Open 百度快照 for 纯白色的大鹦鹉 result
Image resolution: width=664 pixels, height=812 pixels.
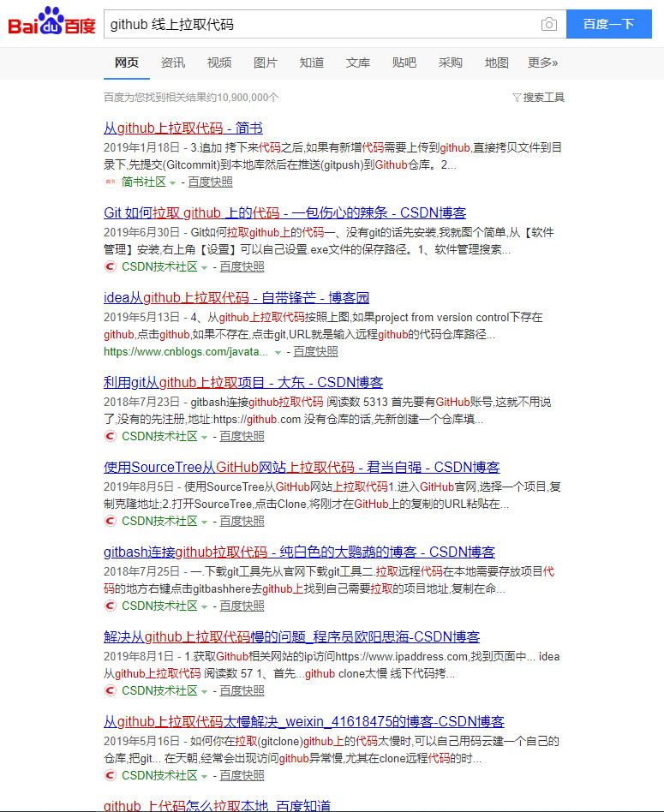coord(242,606)
